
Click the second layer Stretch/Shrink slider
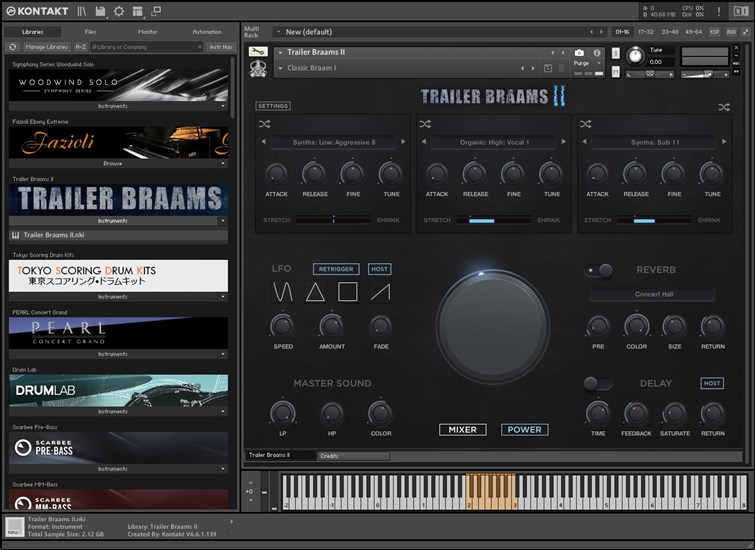[494, 220]
